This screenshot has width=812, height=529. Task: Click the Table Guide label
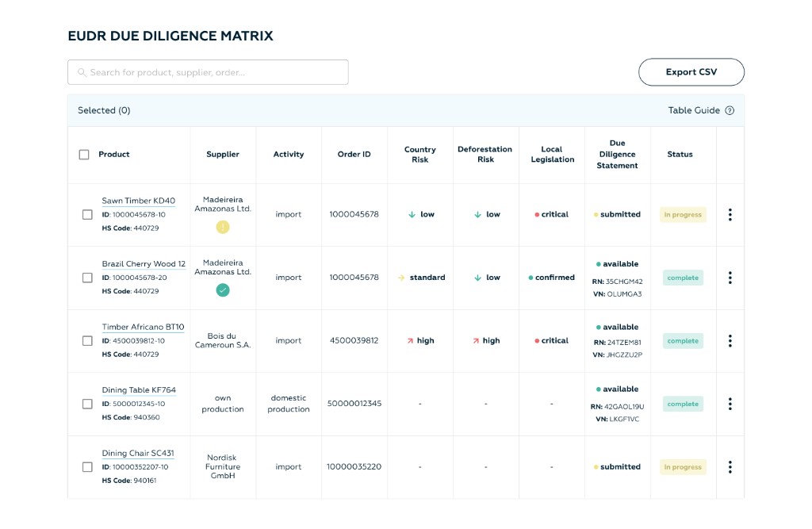694,110
